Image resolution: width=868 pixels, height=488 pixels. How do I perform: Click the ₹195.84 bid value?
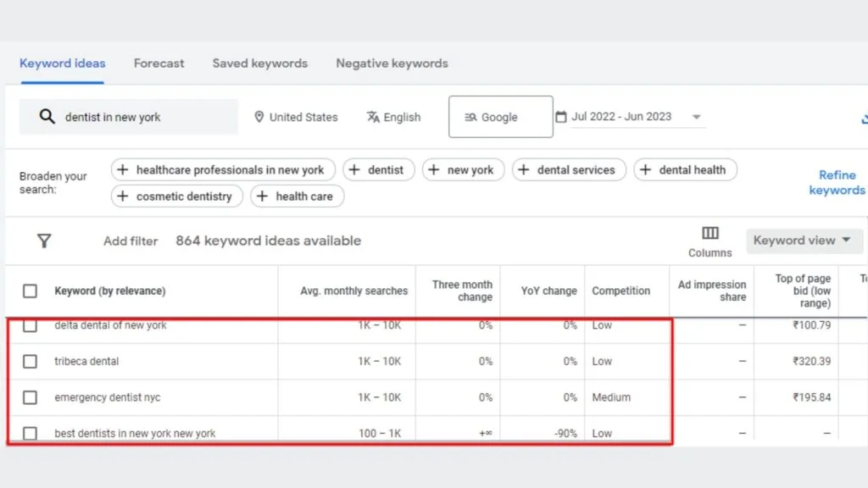coord(811,397)
